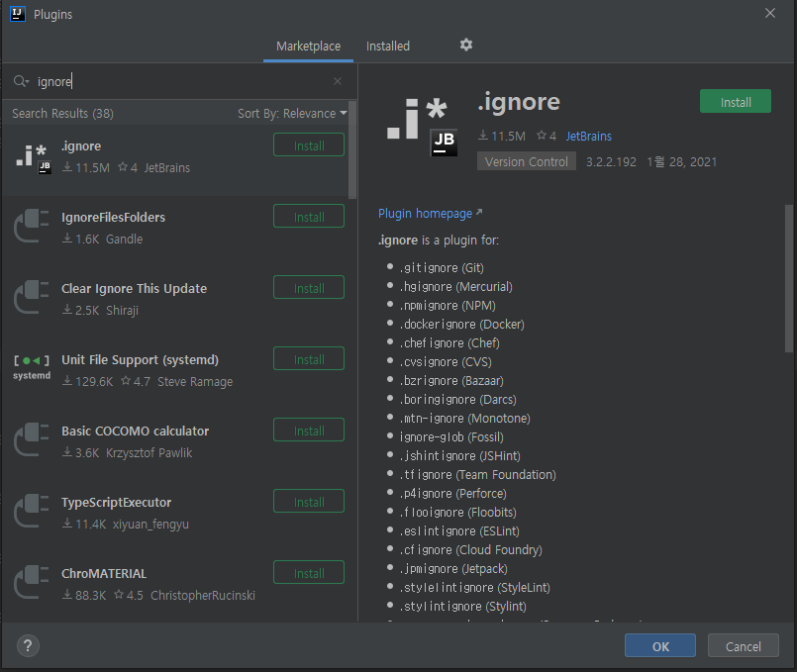Image resolution: width=797 pixels, height=672 pixels.
Task: Click the .npmignore (NPM) list entry
Action: click(x=448, y=305)
